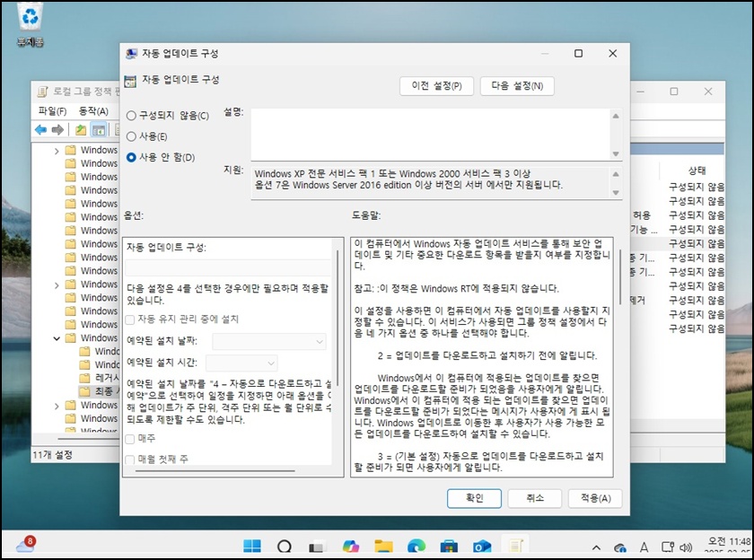The image size is (754, 560).
Task: Confirm with the 확인 button
Action: coord(474,498)
